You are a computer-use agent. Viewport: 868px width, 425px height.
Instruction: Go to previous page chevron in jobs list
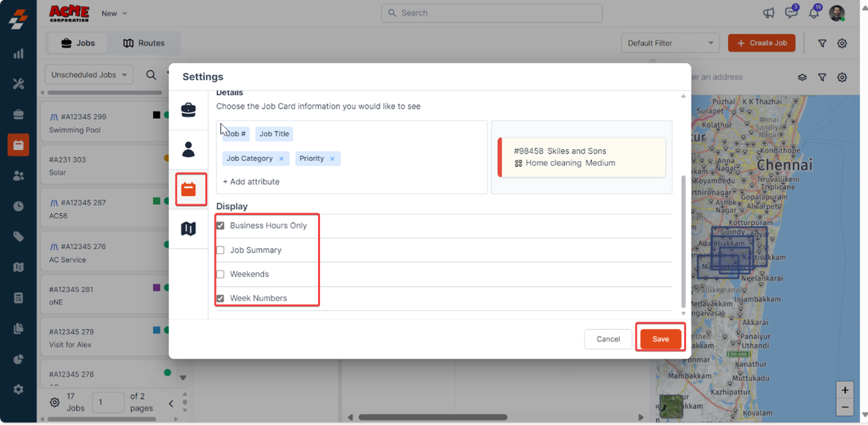(x=171, y=403)
